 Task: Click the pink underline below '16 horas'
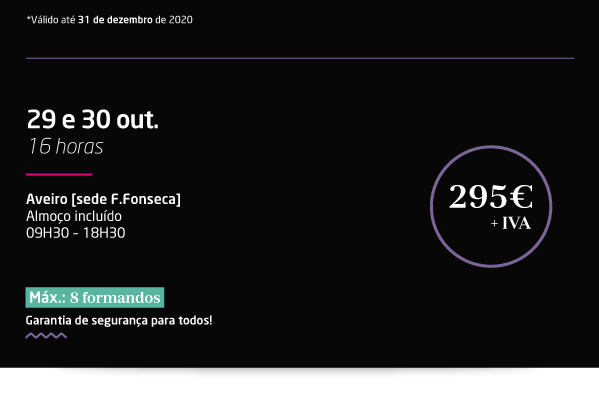pos(59,175)
